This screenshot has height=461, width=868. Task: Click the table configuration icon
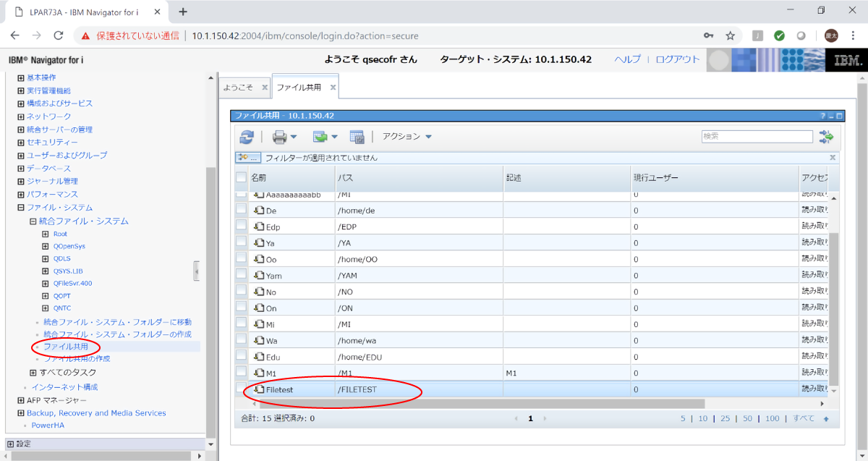click(x=357, y=137)
